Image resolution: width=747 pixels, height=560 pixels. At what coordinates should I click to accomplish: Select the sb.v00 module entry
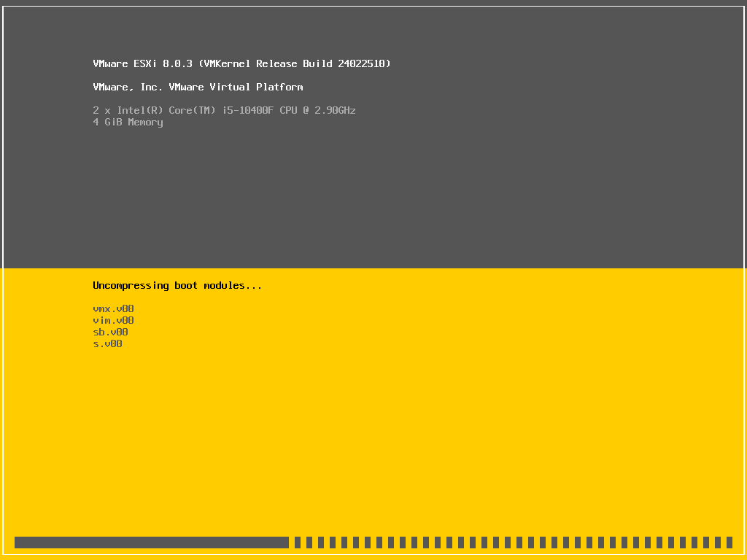110,332
